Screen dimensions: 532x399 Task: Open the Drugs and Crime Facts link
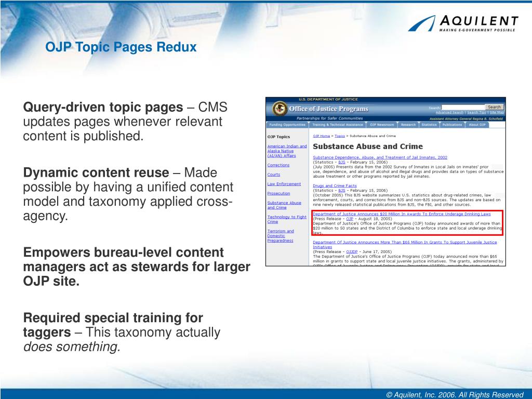[x=335, y=185]
